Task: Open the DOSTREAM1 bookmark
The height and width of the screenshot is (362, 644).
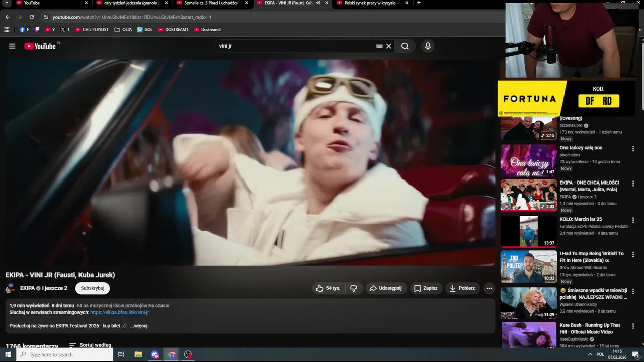Action: (x=173, y=30)
